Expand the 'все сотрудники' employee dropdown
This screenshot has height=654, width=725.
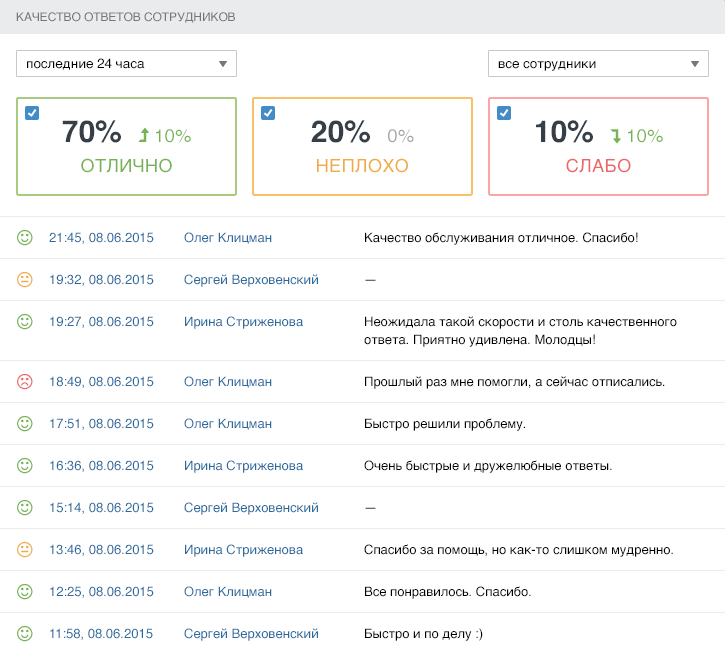598,64
